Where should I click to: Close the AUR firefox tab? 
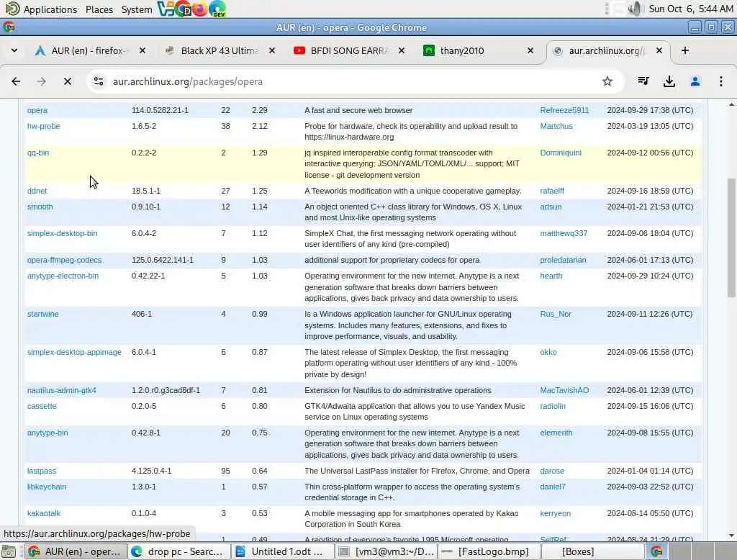coord(143,50)
